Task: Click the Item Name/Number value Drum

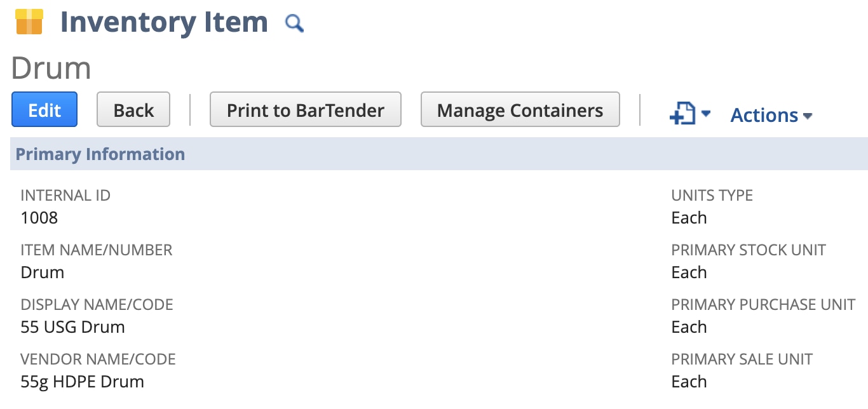Action: [x=43, y=272]
